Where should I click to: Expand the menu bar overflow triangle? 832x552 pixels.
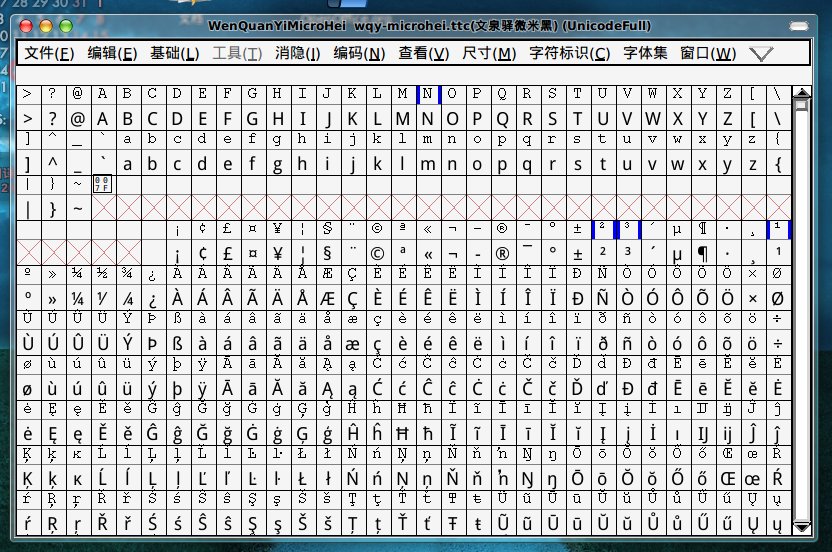point(761,54)
